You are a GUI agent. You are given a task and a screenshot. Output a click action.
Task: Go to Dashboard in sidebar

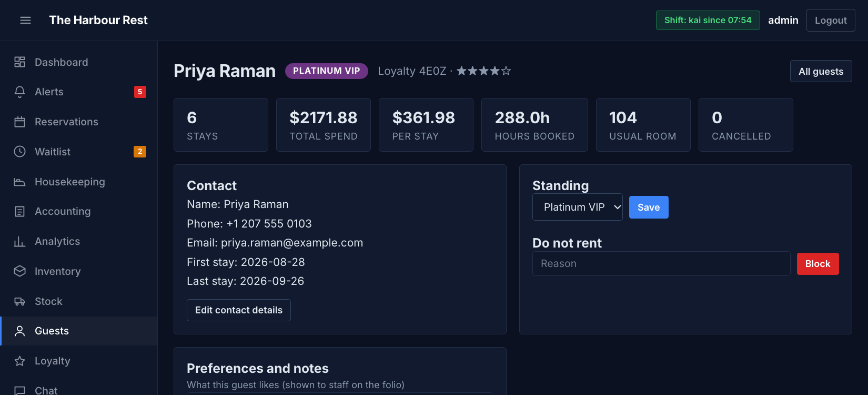[79, 62]
